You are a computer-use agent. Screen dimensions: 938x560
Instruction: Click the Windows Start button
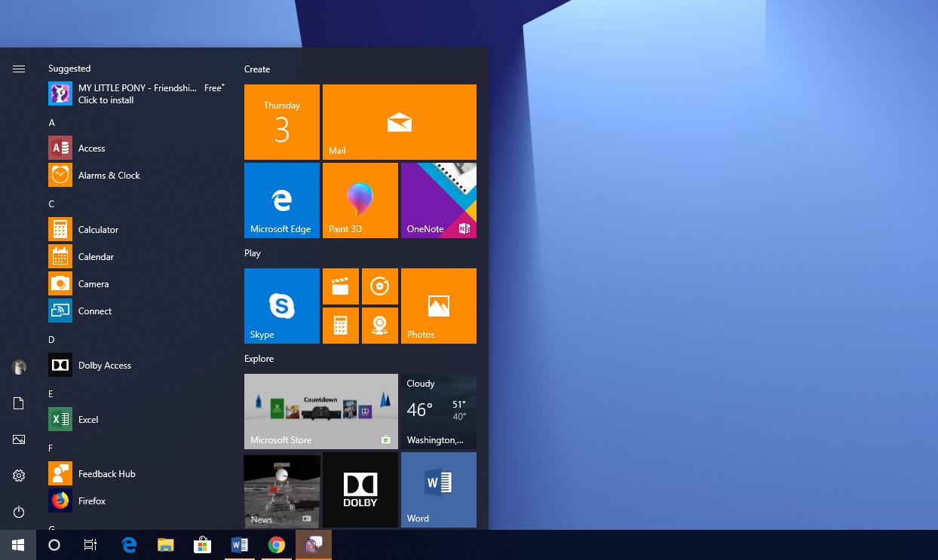tap(18, 545)
